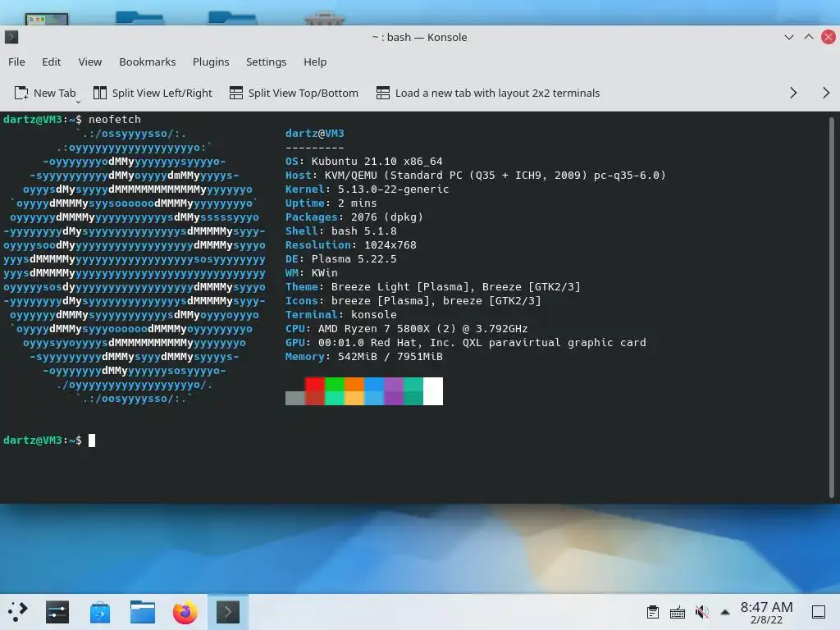Open System Settings from the taskbar

(x=57, y=612)
